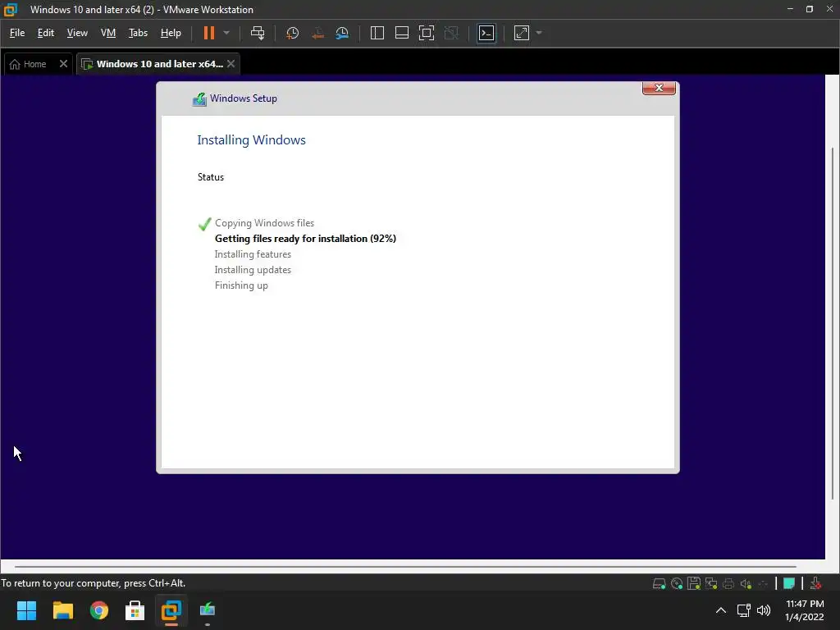
Task: Open the View menu
Action: (77, 33)
